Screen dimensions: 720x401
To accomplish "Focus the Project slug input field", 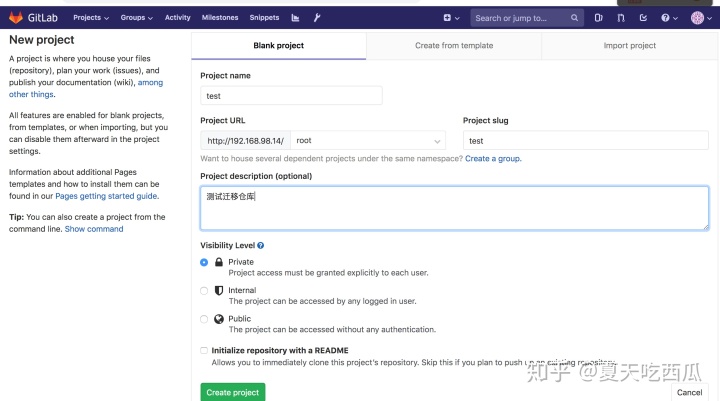I will coord(585,141).
